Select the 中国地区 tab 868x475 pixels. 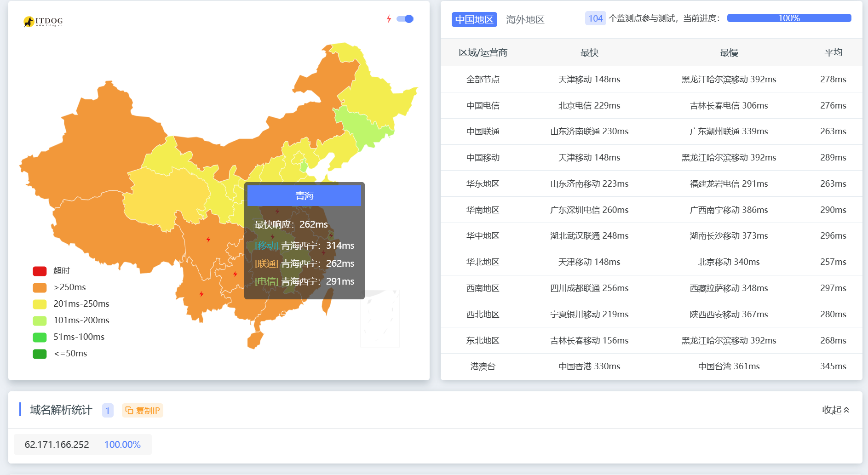pos(474,19)
